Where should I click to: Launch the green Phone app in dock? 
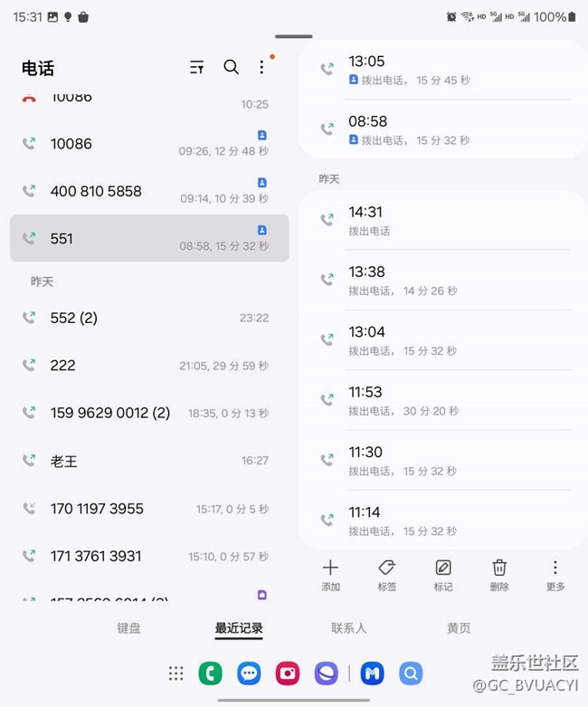211,674
